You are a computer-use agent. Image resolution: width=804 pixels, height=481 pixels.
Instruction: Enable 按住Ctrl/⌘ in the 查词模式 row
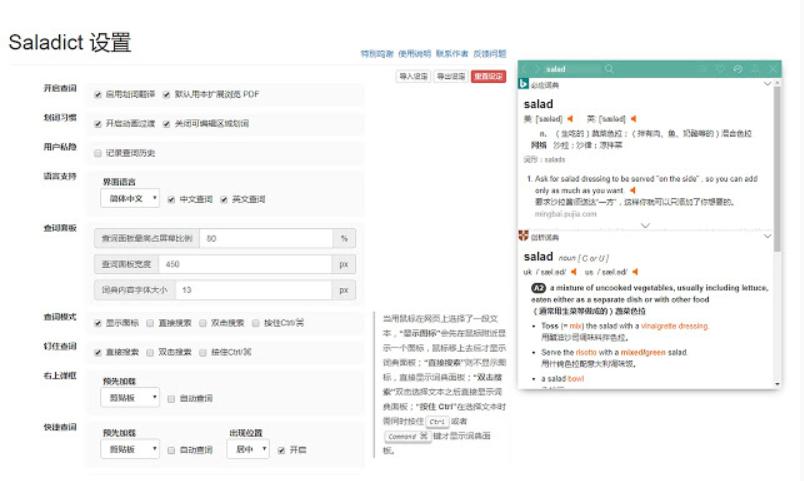[255, 323]
